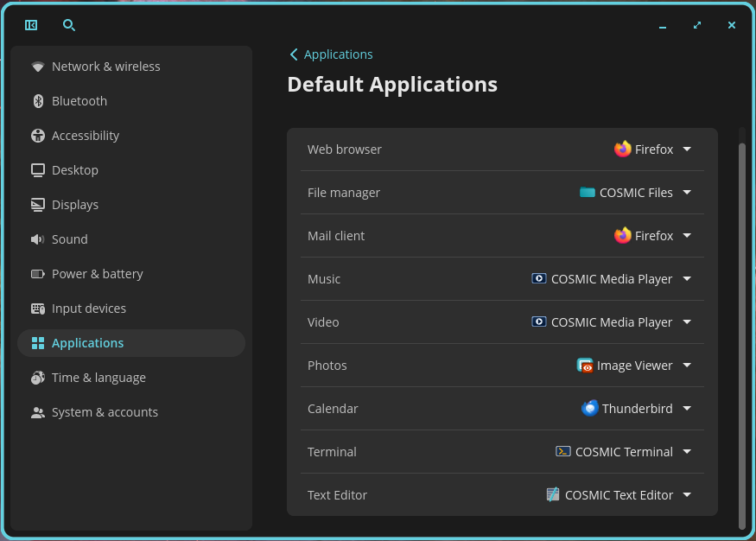Click the sidebar toggle icon top left
Viewport: 756px width, 541px height.
click(x=30, y=25)
